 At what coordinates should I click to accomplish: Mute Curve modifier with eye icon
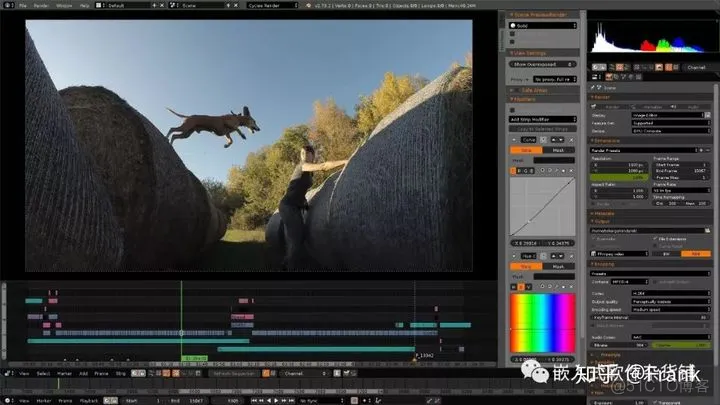tap(543, 140)
